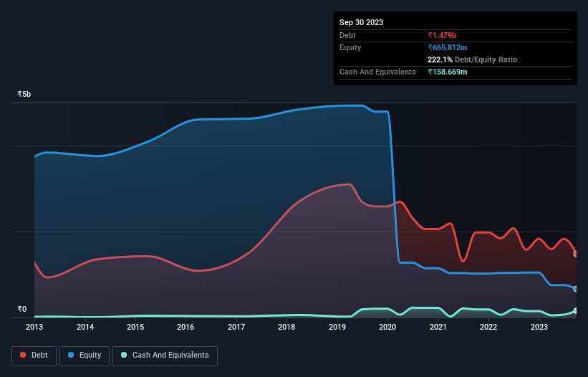
Task: Click the 222.1% Debt/Equity Ratio text
Action: point(472,59)
